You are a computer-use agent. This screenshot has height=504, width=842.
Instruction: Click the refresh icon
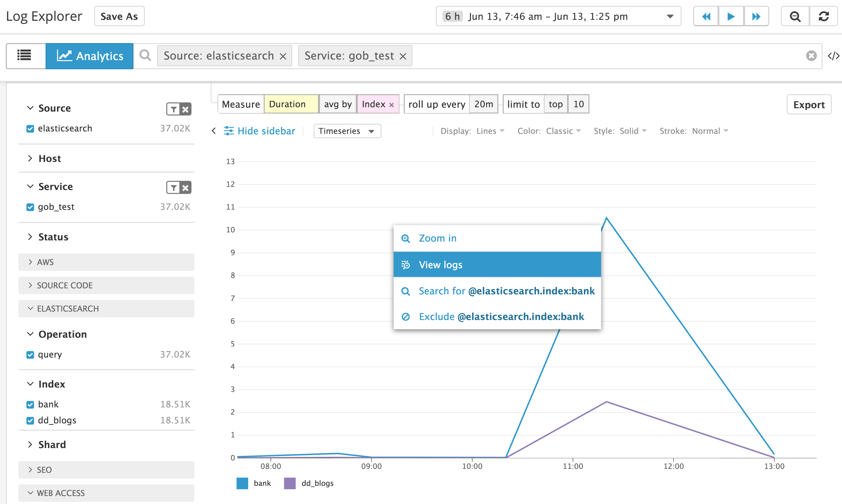pyautogui.click(x=824, y=16)
